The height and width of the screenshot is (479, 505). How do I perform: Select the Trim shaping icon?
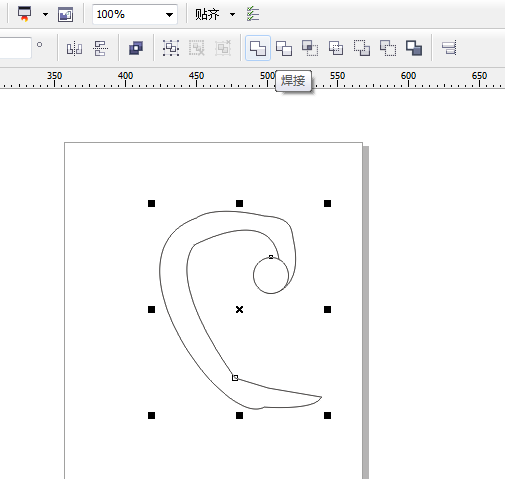tap(284, 48)
